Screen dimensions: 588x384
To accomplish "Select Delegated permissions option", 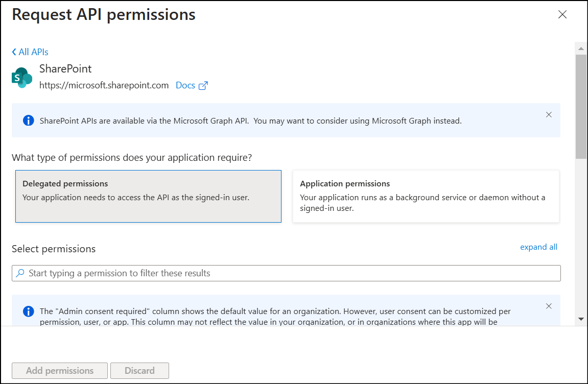I will (148, 196).
